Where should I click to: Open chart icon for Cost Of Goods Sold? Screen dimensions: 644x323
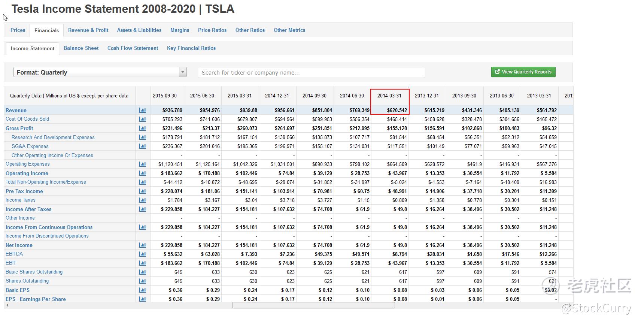[142, 119]
